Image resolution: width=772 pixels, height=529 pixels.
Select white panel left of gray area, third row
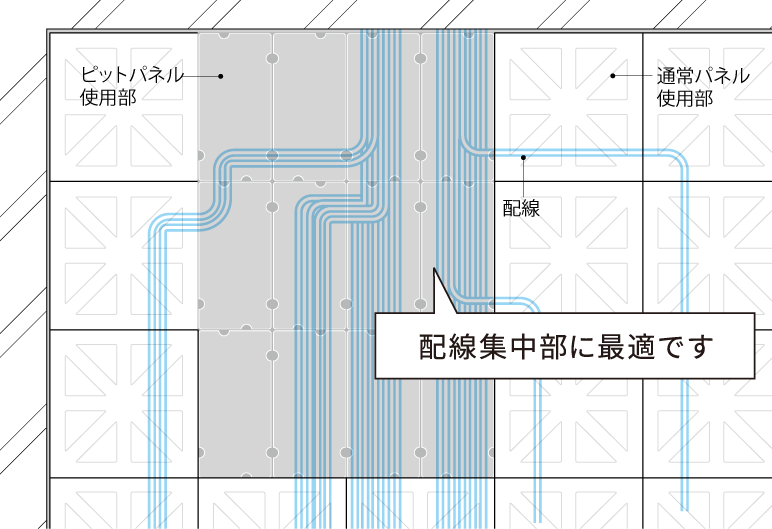pos(123,403)
